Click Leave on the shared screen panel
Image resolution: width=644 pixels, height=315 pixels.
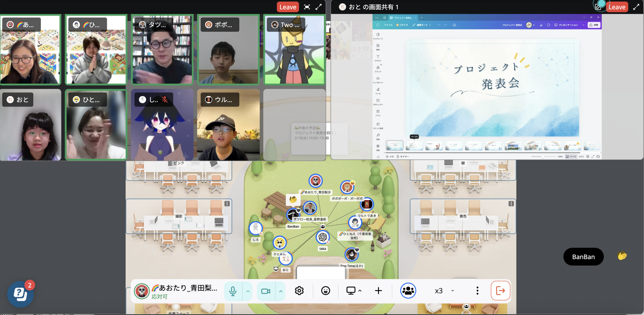(617, 7)
